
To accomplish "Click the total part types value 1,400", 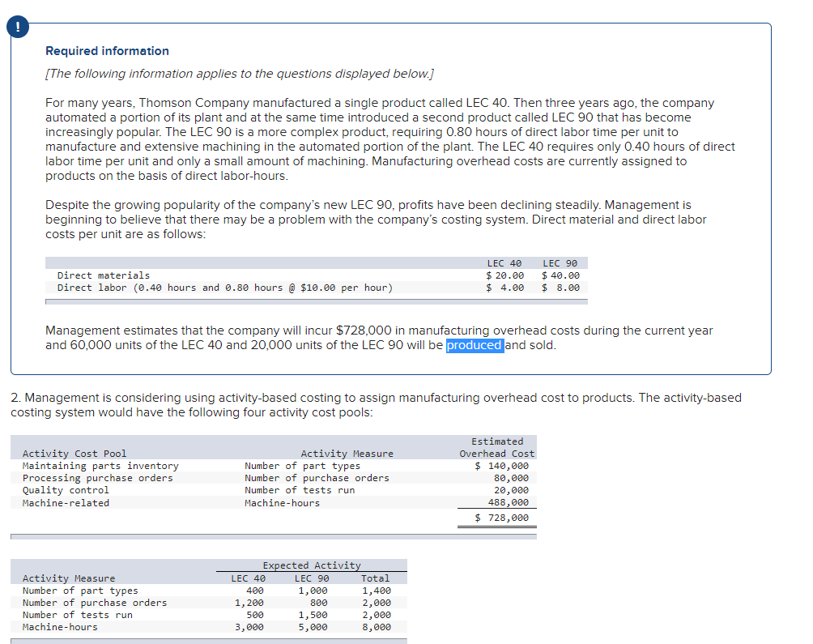I will tap(377, 591).
